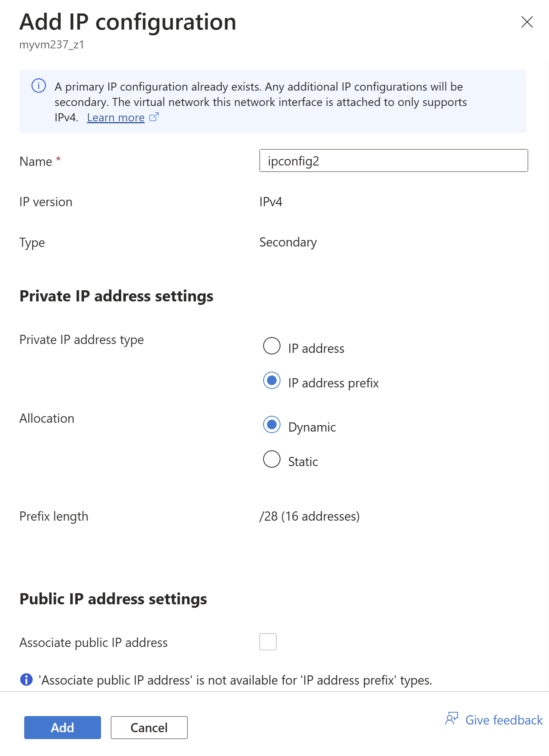
Task: Select the IP address prefix radio option
Action: pyautogui.click(x=272, y=380)
